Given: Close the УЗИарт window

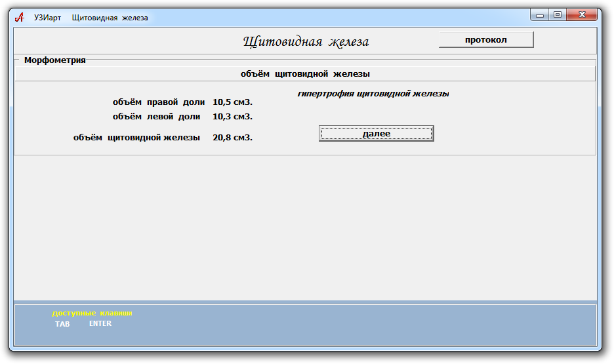Looking at the screenshot, I should click(582, 15).
